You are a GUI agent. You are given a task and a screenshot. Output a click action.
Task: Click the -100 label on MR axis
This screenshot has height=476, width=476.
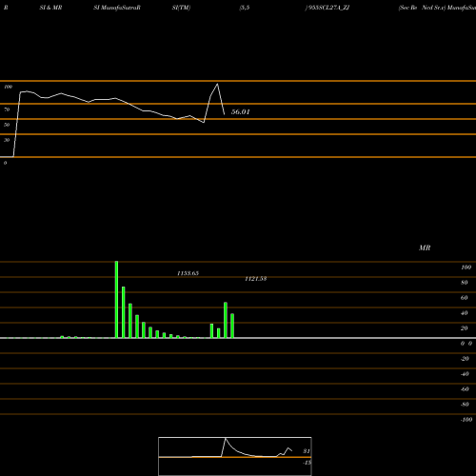click(466, 420)
